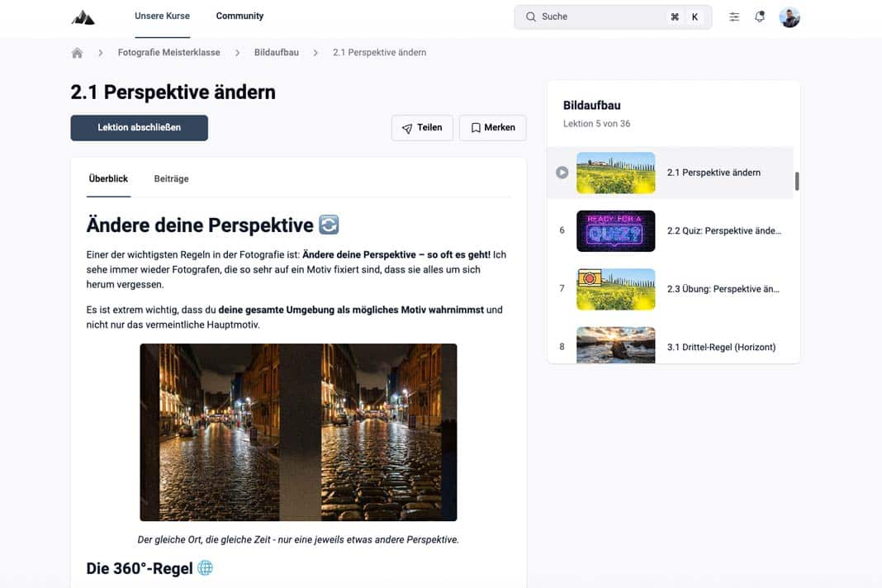This screenshot has height=588, width=882.
Task: Open the Community page
Action: click(239, 15)
